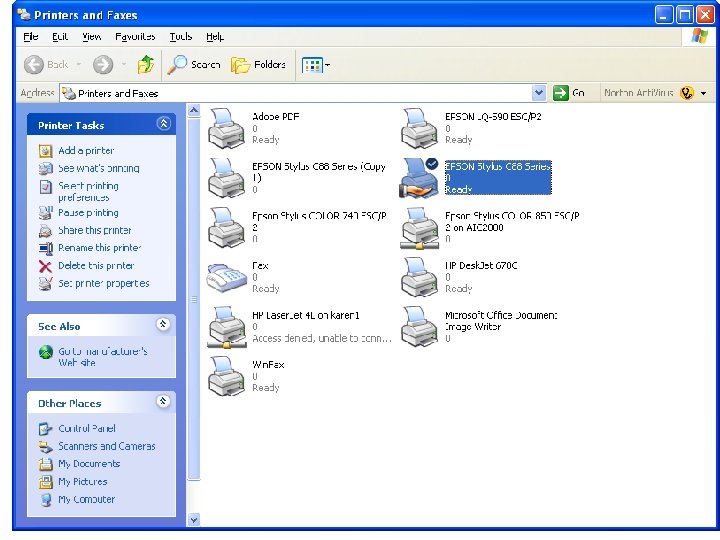This screenshot has height=540, width=720.
Task: Click the 'Adobe PDF' name label
Action: point(276,117)
